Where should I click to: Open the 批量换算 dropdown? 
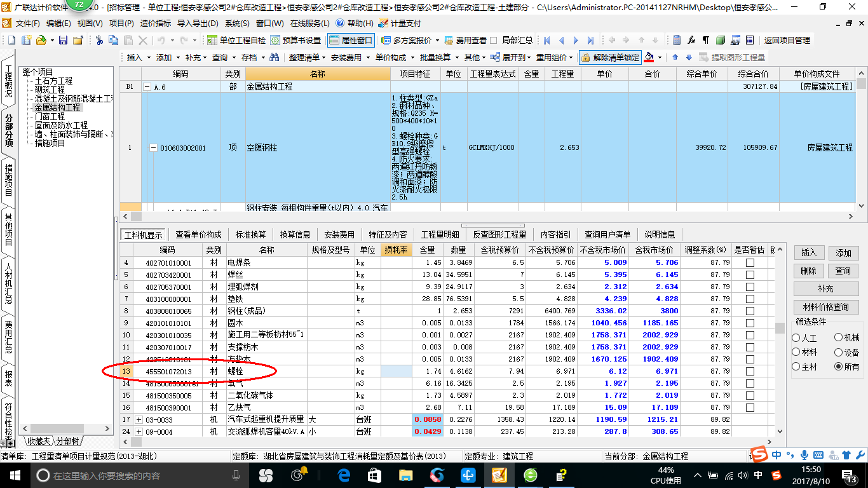439,57
